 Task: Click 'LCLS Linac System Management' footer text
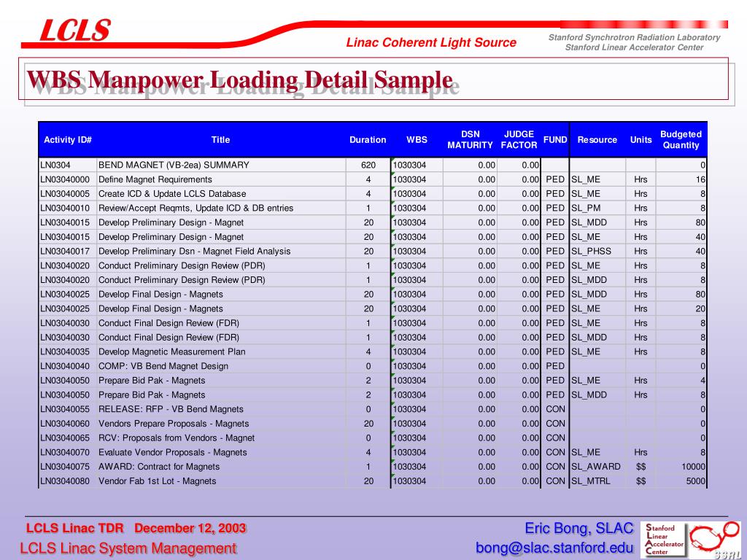pyautogui.click(x=128, y=548)
